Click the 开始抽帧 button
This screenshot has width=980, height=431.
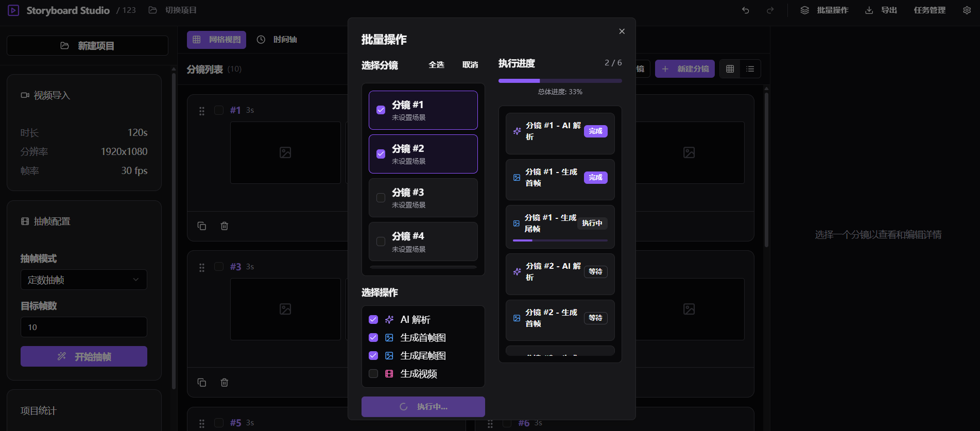tap(84, 356)
